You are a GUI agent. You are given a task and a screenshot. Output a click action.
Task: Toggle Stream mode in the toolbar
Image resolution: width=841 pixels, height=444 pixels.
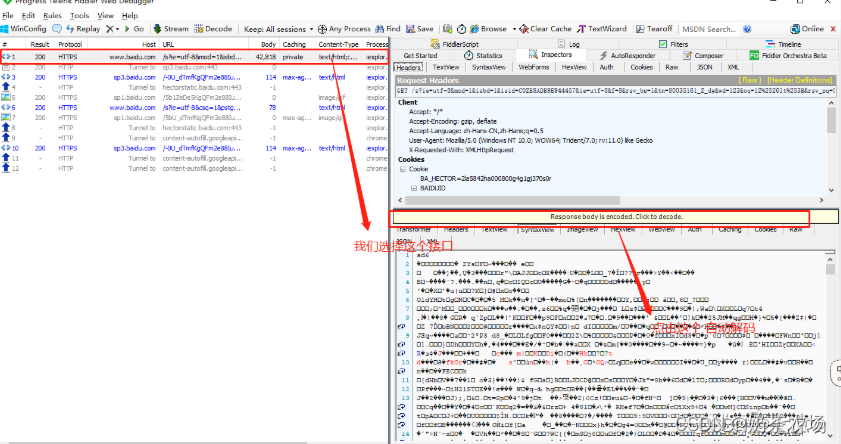pos(171,29)
